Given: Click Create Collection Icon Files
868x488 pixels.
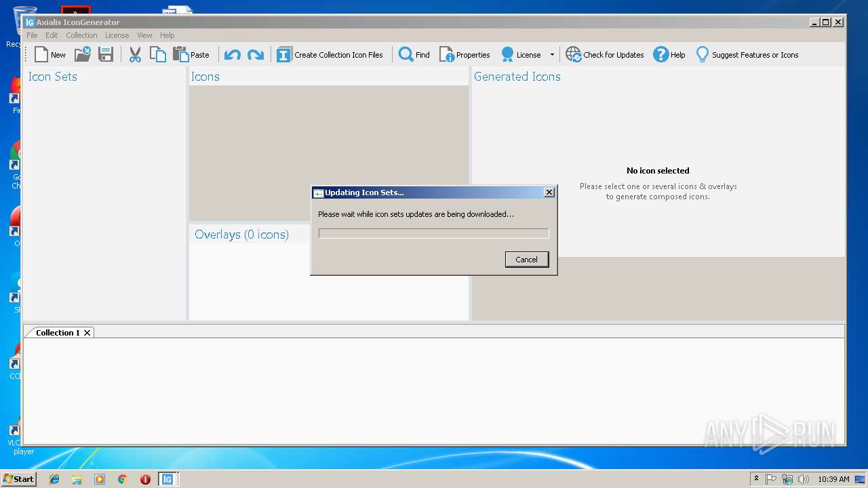Looking at the screenshot, I should (x=330, y=55).
